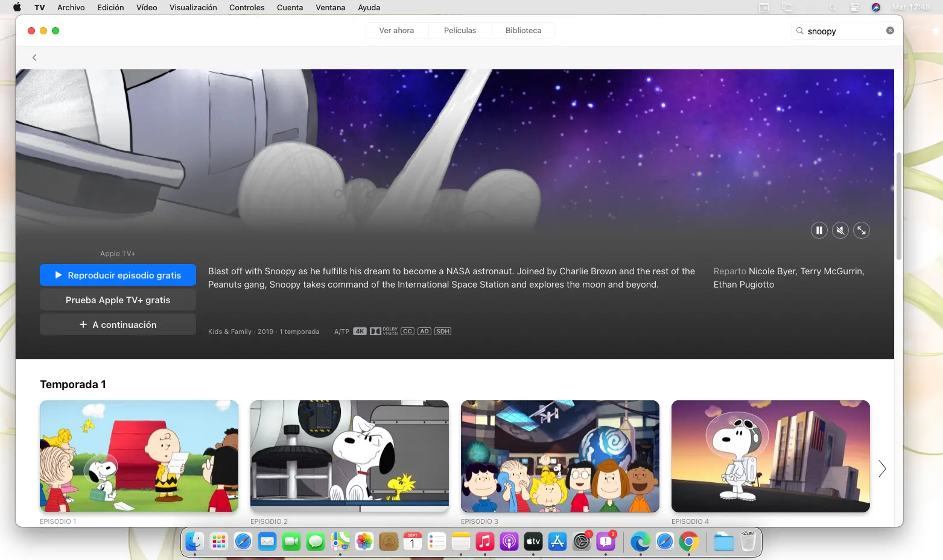Viewport: 943px width, 560px height.
Task: Click Reproducir episodio gratis button
Action: point(118,275)
